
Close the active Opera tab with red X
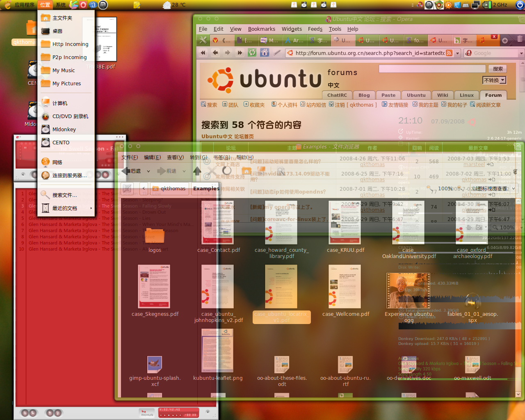494,37
